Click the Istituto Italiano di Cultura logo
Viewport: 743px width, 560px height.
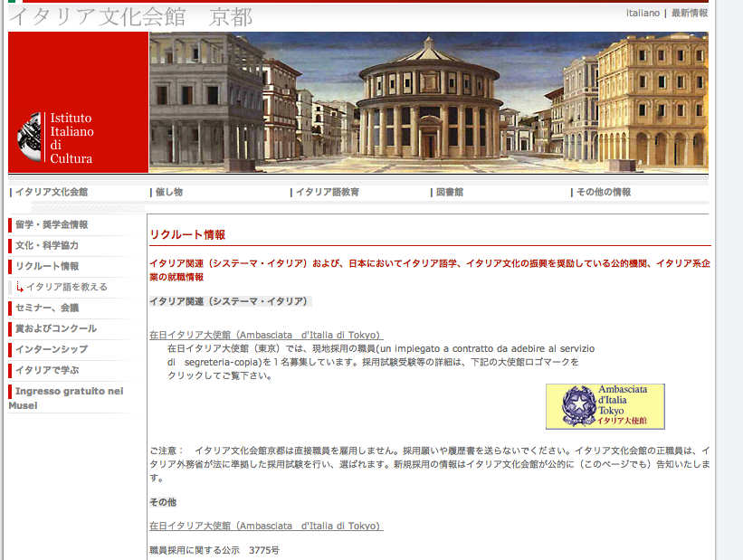55,138
